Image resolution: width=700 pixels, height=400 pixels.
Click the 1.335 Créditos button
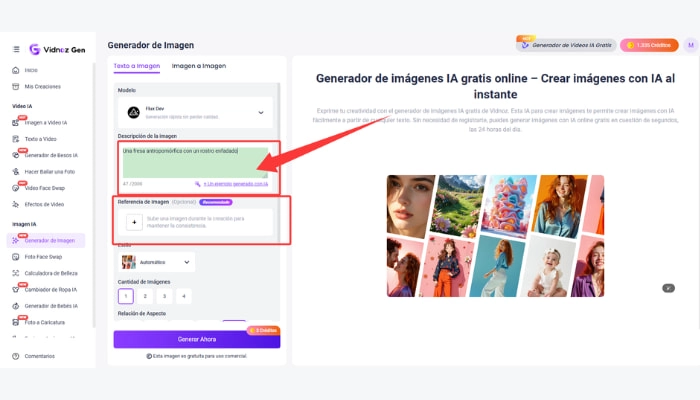(x=649, y=45)
